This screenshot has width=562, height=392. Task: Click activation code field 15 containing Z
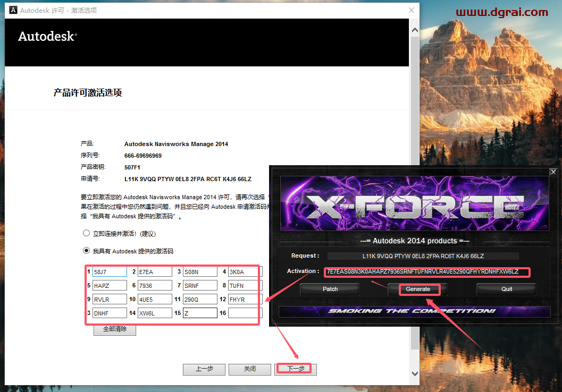pos(200,313)
